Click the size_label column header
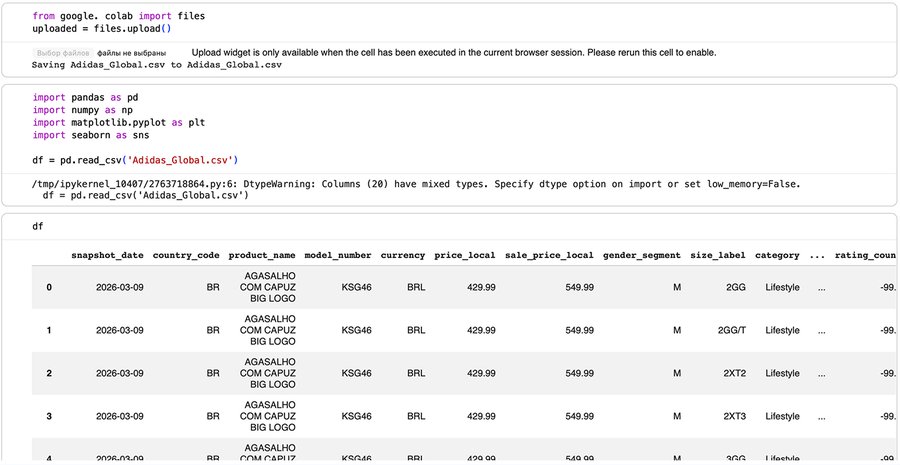 tap(718, 255)
